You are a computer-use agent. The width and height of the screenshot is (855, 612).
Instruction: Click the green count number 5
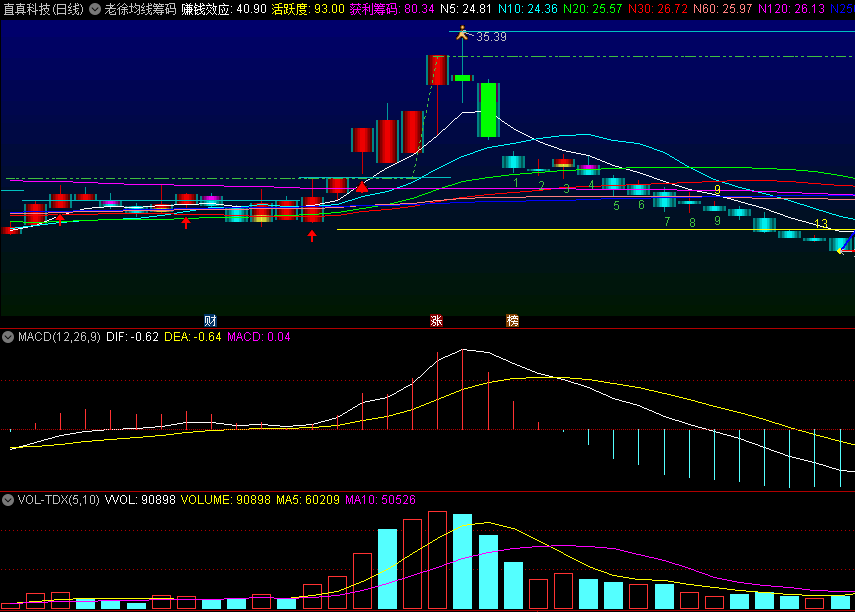pyautogui.click(x=616, y=206)
